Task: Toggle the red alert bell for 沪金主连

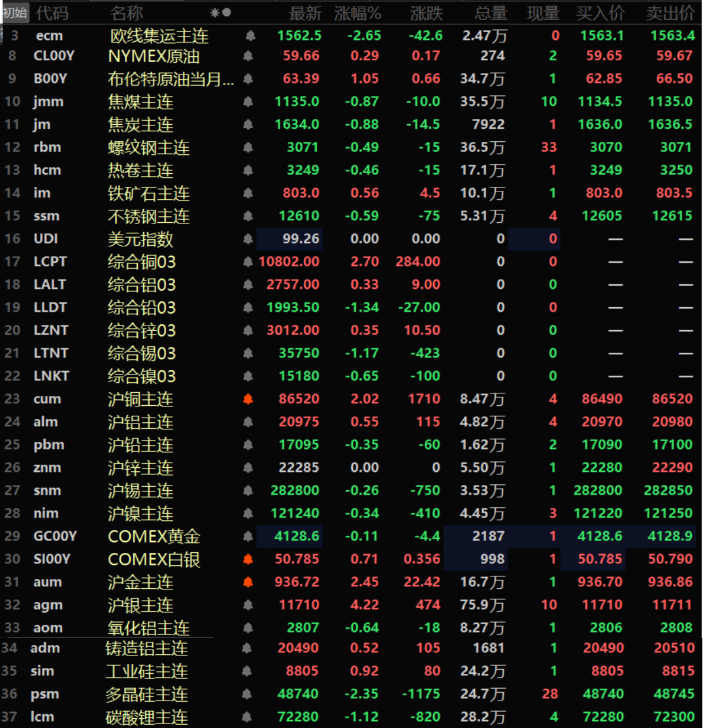Action: pos(248,582)
